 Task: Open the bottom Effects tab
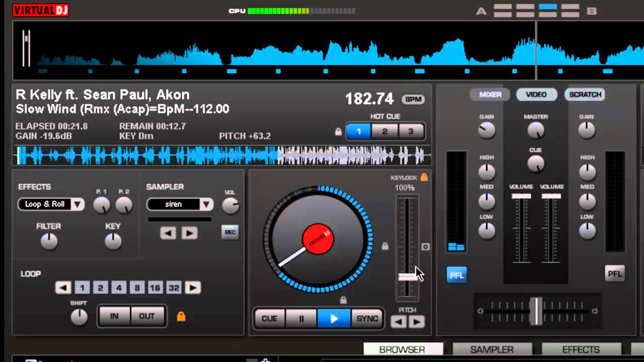tap(581, 349)
